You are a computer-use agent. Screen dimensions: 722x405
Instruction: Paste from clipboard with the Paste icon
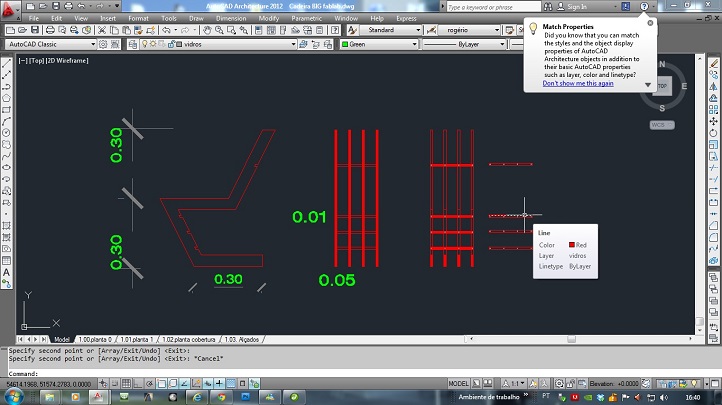tap(126, 30)
